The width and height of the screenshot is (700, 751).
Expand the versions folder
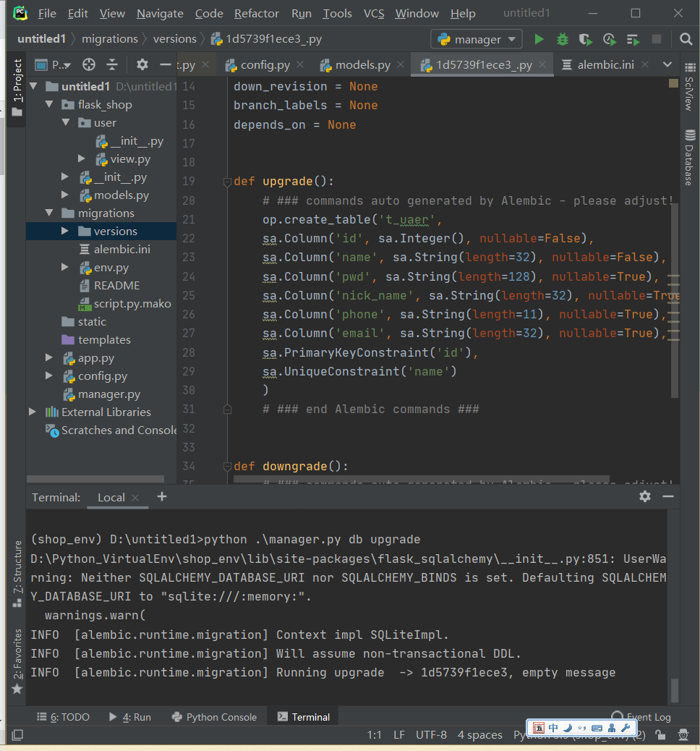(x=66, y=231)
